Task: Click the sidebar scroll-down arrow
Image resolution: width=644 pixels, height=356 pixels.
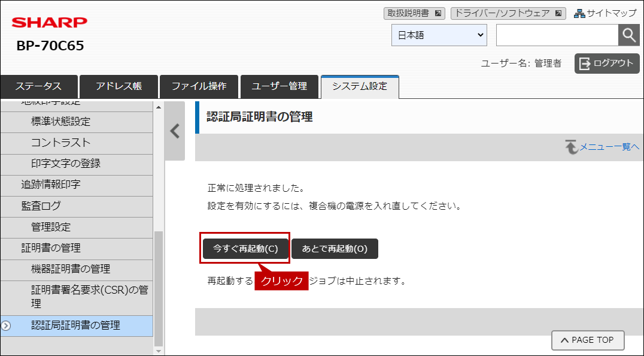Action: [159, 351]
